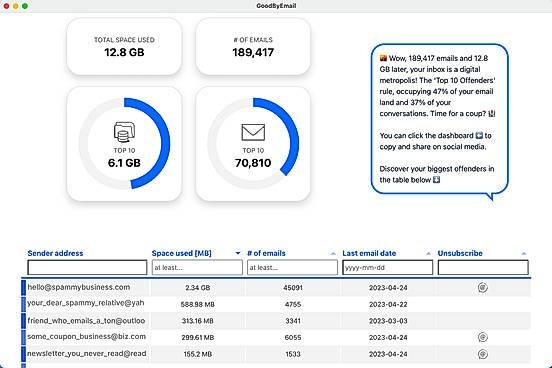Click the 2.34 GB space cell

coord(197,288)
